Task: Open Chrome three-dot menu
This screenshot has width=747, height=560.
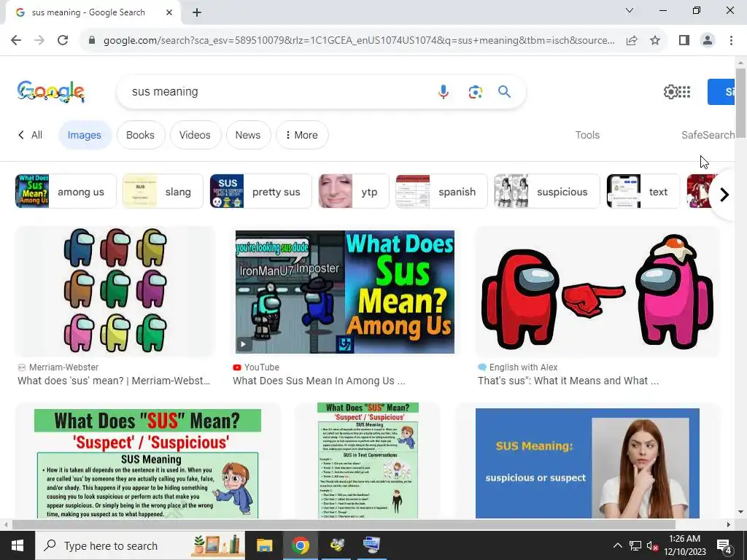Action: 731,41
